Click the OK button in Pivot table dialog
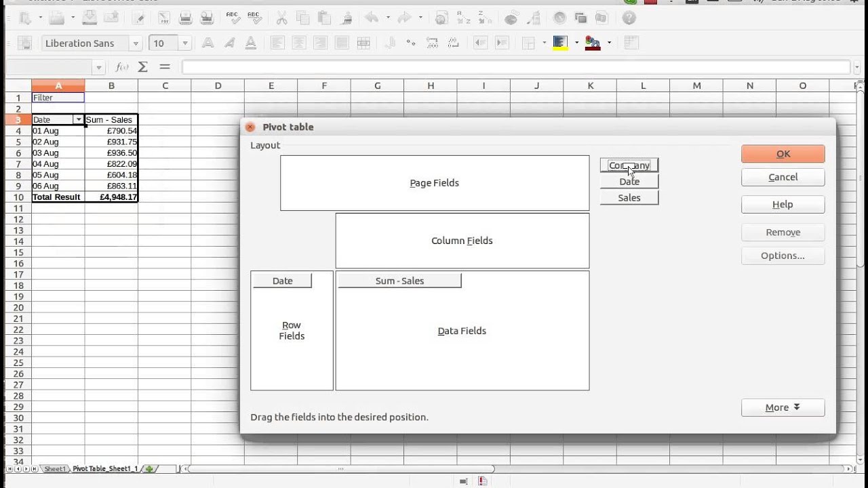Image resolution: width=868 pixels, height=488 pixels. (783, 154)
